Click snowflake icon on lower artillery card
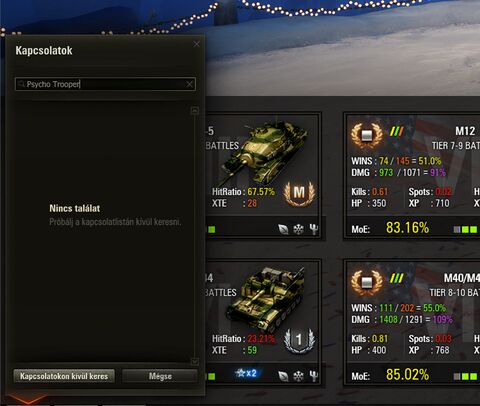The image size is (480, 406). 298,376
